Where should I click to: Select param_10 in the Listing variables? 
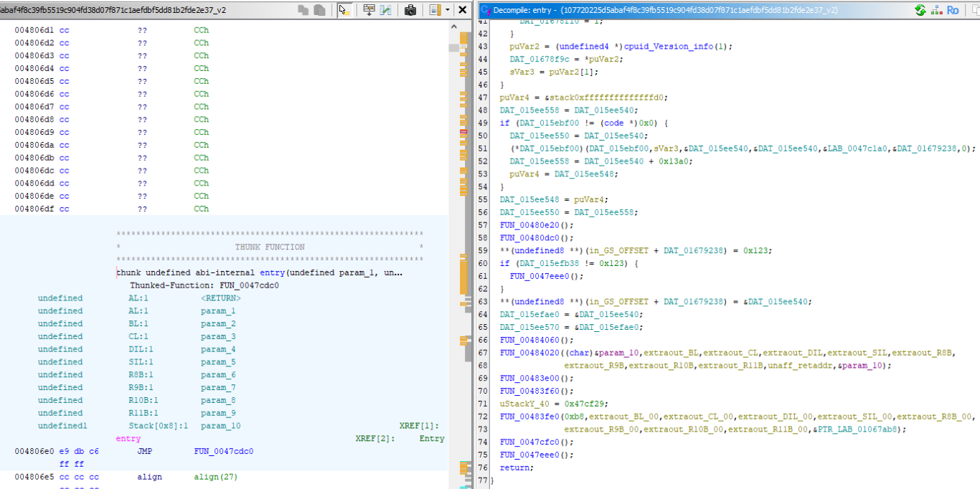pos(221,426)
